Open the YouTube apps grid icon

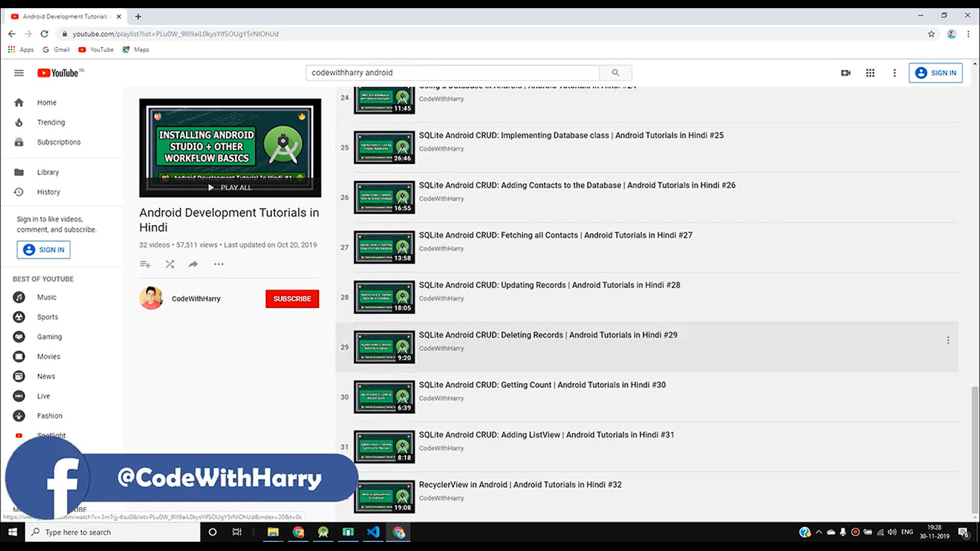(870, 73)
